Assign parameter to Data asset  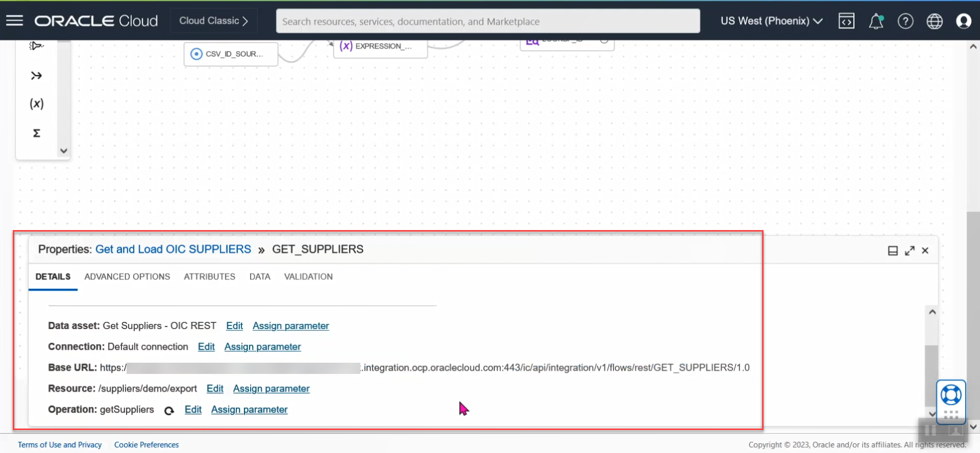coord(290,326)
